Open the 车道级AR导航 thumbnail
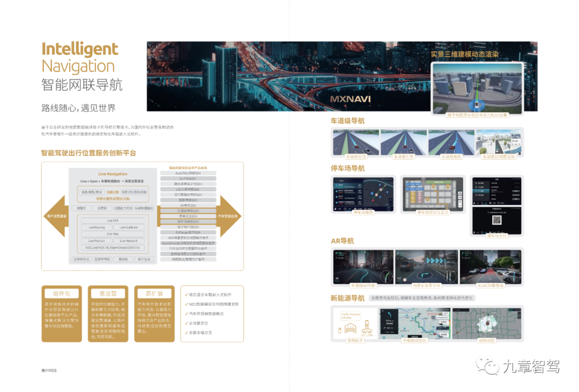Viewport: 579px width, 392px height. click(363, 267)
